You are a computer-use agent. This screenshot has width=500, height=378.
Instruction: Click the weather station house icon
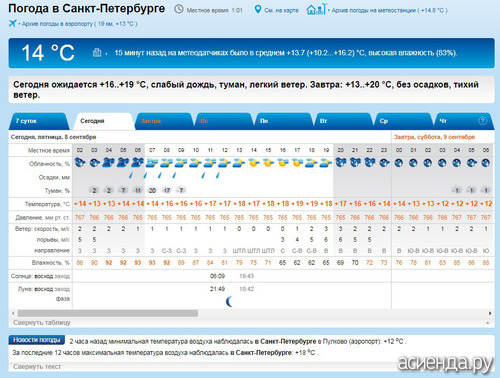(316, 9)
